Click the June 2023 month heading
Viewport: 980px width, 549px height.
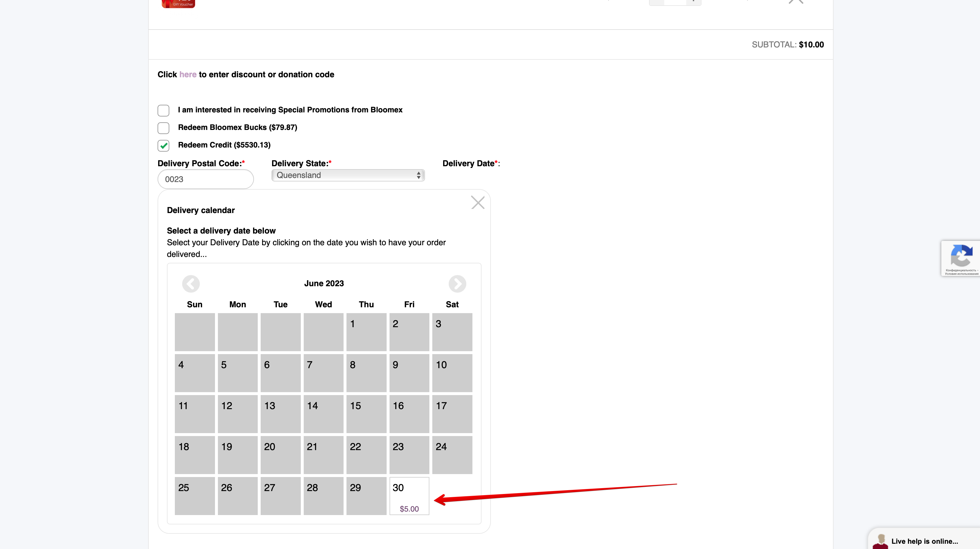[x=324, y=283]
